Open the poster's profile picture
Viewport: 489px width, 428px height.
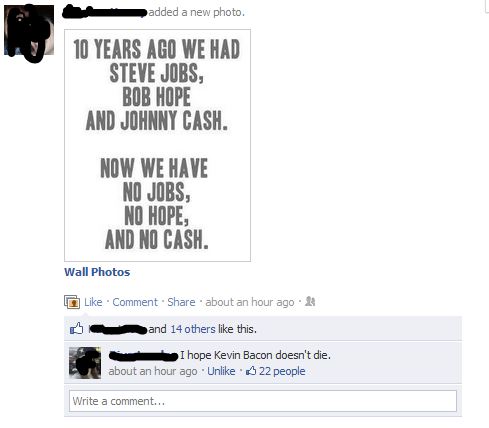29,30
